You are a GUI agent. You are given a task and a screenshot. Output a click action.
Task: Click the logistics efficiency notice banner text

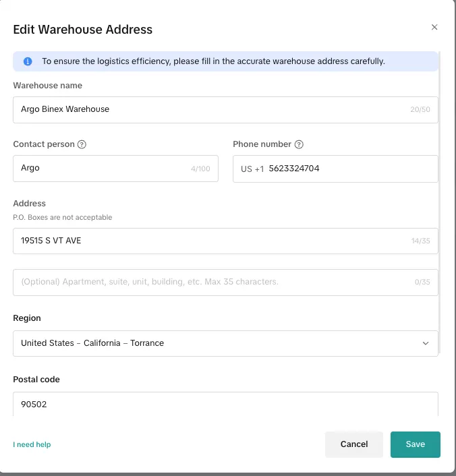point(213,61)
